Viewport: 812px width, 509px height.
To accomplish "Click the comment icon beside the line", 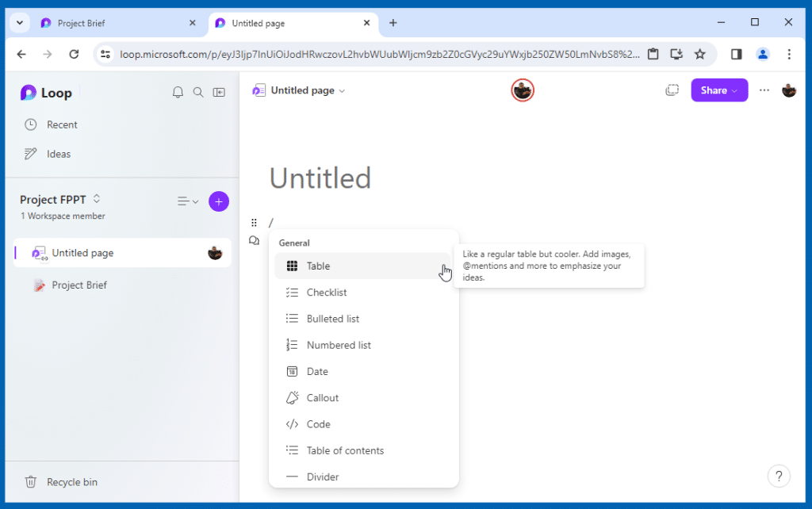I will [254, 240].
